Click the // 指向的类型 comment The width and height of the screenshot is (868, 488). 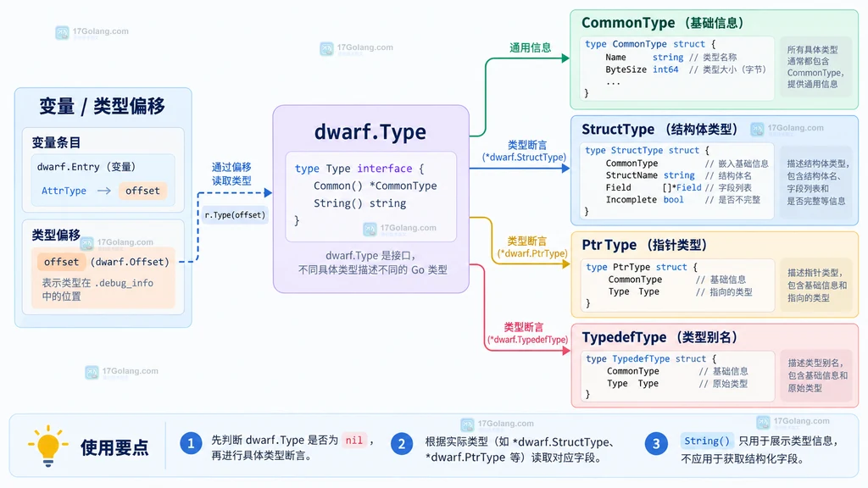[x=724, y=291]
